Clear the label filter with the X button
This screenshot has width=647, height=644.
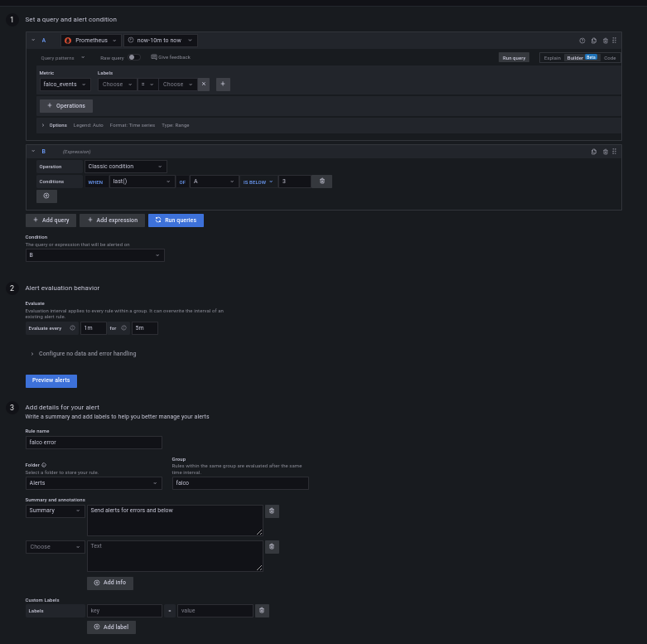[x=204, y=84]
